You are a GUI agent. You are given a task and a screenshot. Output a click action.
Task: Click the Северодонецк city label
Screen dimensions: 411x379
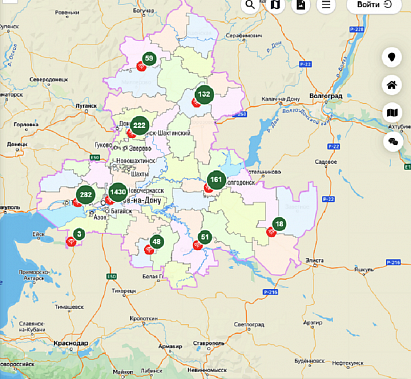tap(49, 79)
